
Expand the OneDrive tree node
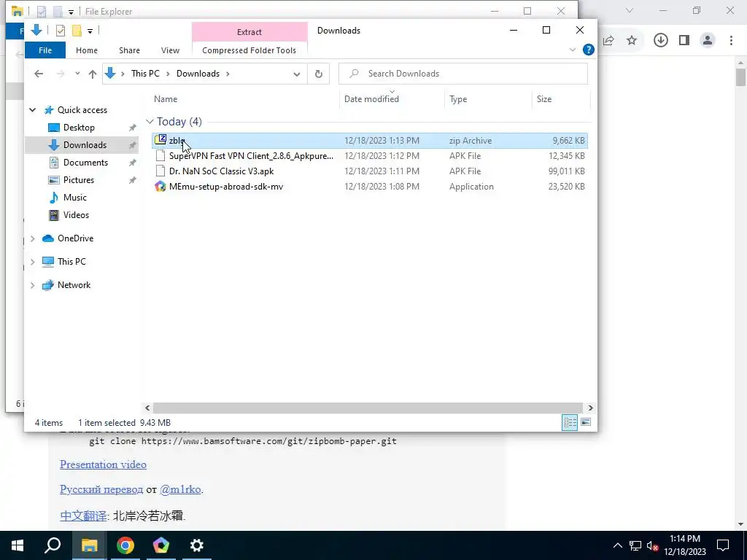[x=32, y=238]
